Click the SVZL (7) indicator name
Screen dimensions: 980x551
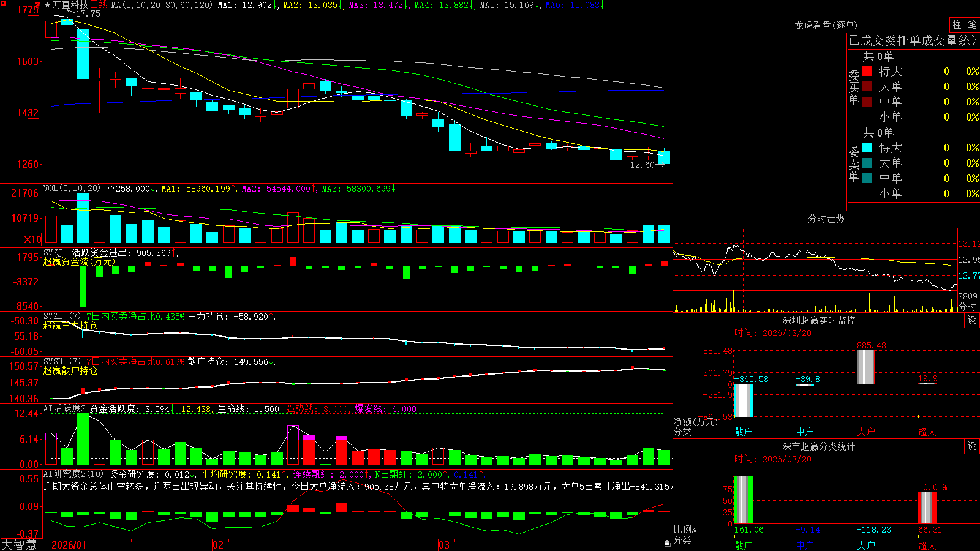[x=62, y=316]
